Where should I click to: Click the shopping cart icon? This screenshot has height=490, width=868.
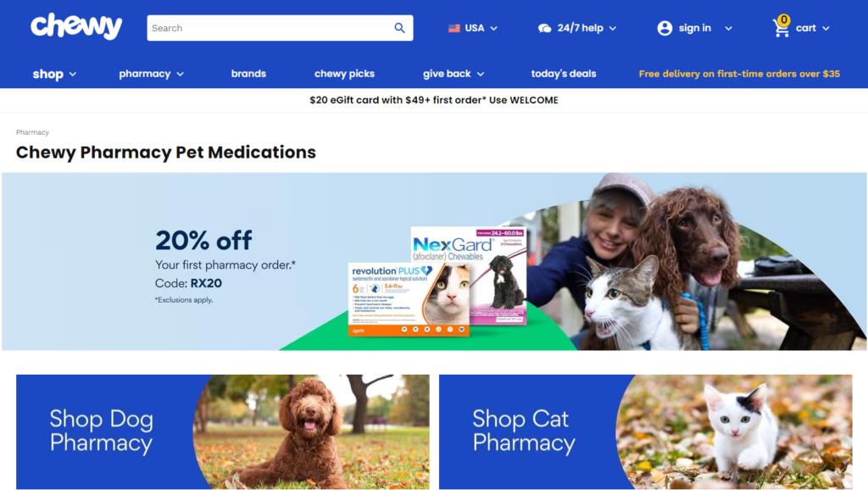pyautogui.click(x=781, y=30)
